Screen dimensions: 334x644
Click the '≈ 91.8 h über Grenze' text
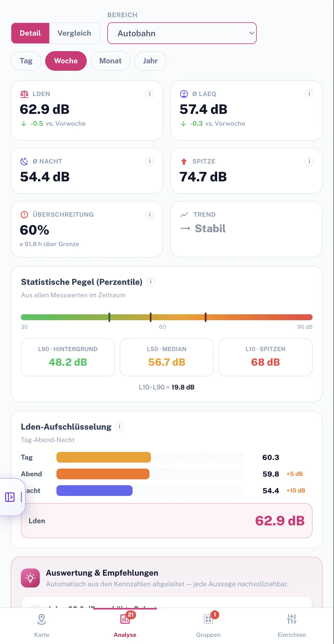pyautogui.click(x=49, y=244)
